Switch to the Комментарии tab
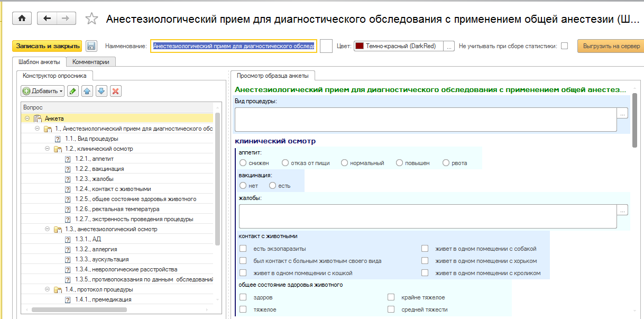The height and width of the screenshot is (319, 644). pos(91,62)
